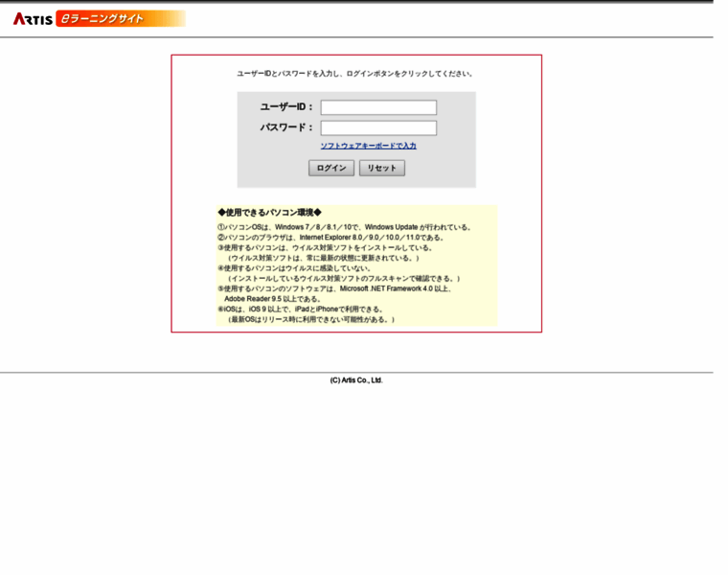Click the リセット button

[x=381, y=168]
